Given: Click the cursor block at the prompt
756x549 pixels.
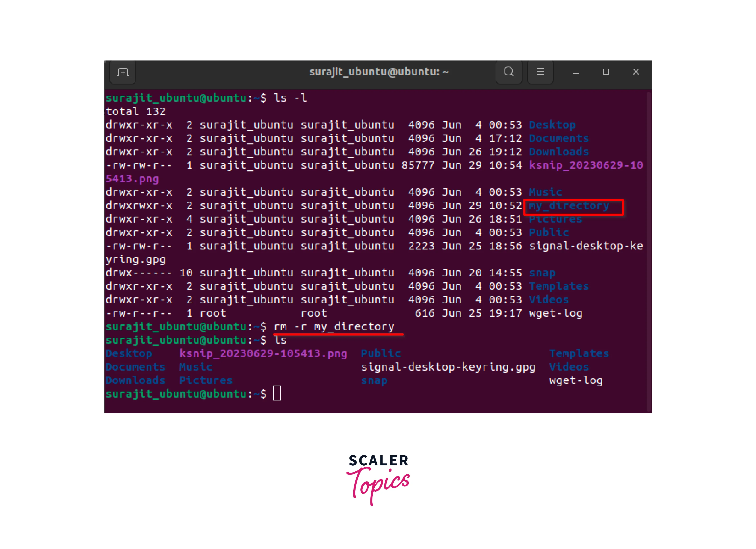Looking at the screenshot, I should tap(277, 393).
